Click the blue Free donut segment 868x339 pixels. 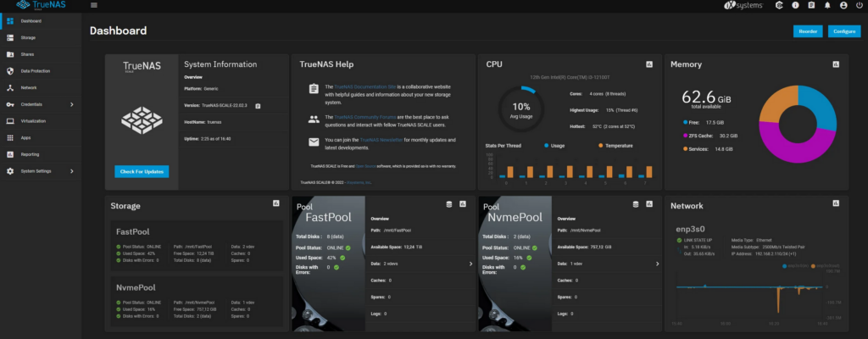click(821, 106)
